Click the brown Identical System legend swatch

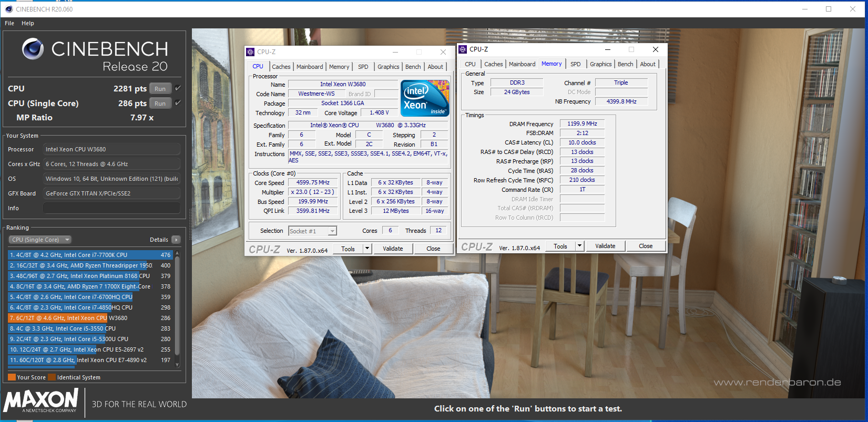(52, 377)
